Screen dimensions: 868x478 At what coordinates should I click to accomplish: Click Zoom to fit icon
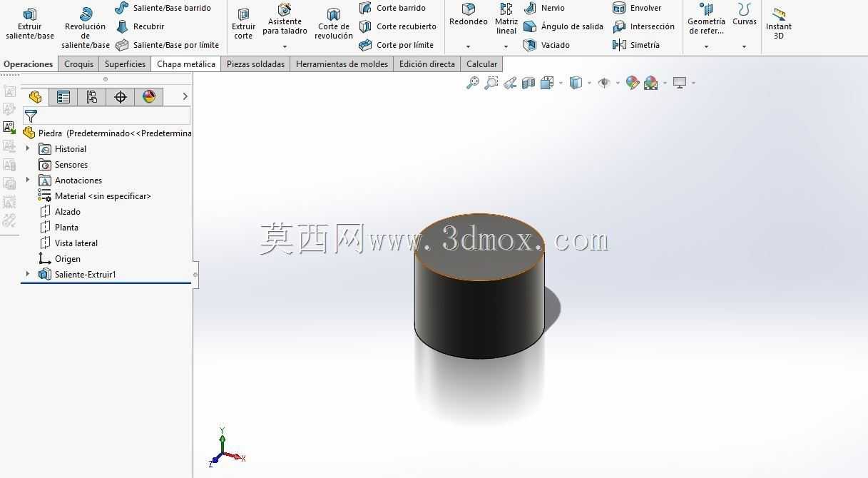[472, 83]
